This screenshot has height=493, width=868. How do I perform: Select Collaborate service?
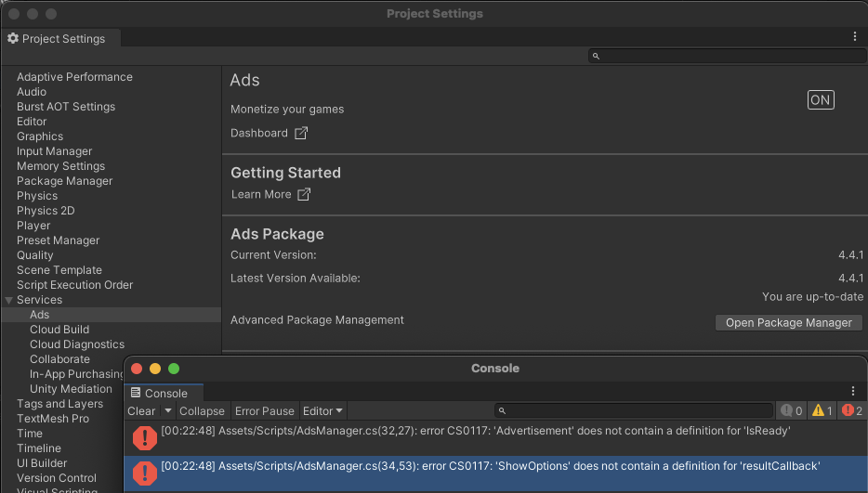(59, 359)
